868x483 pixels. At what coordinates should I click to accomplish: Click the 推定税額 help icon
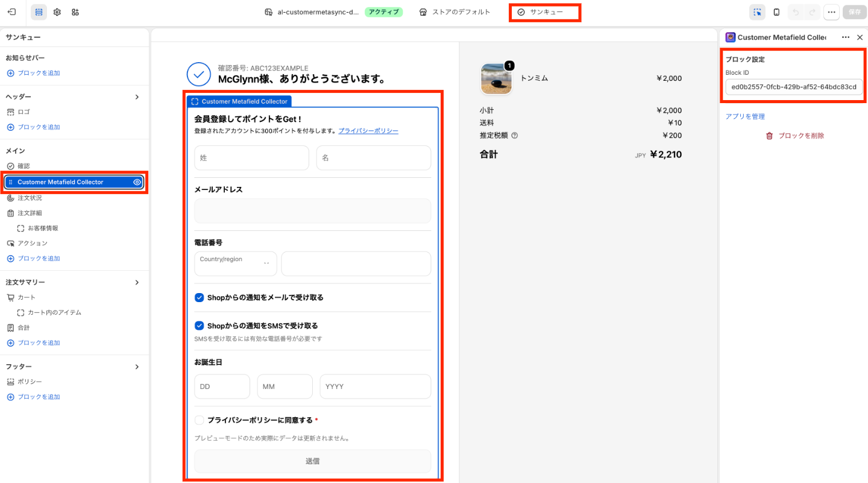click(515, 136)
